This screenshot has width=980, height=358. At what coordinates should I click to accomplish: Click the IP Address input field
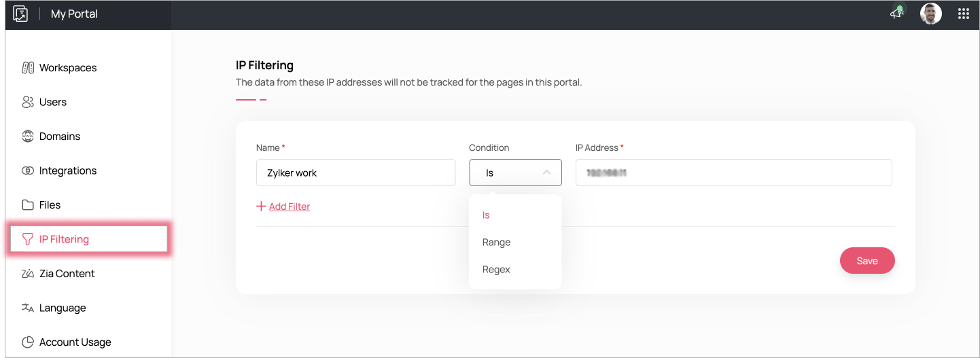pyautogui.click(x=733, y=173)
